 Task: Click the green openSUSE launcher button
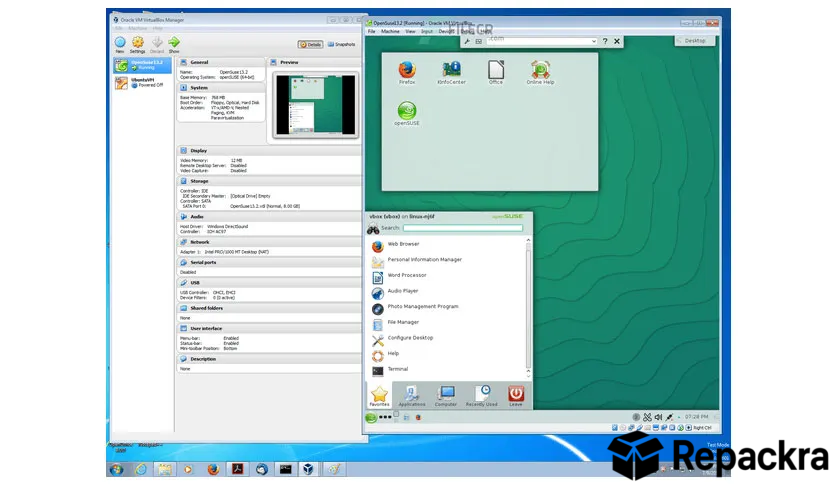(x=371, y=418)
